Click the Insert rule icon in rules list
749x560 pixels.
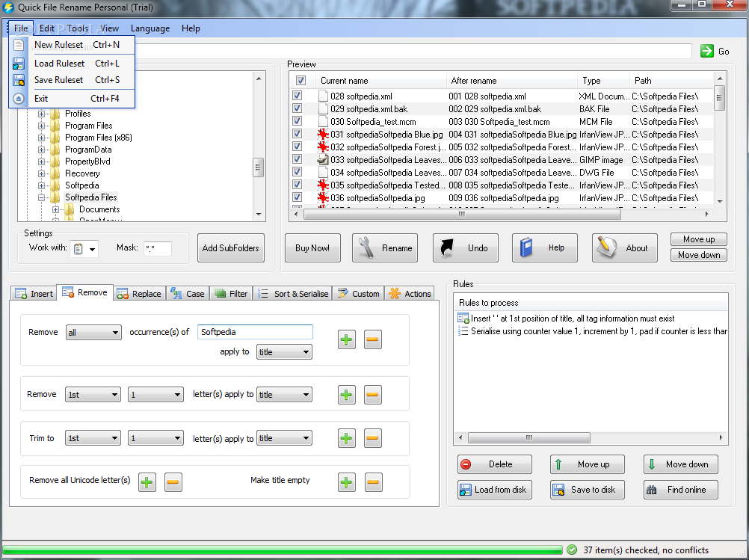pyautogui.click(x=463, y=319)
